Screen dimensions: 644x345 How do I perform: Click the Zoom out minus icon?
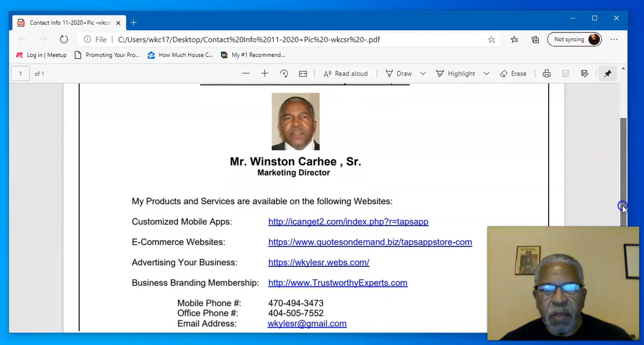point(246,74)
